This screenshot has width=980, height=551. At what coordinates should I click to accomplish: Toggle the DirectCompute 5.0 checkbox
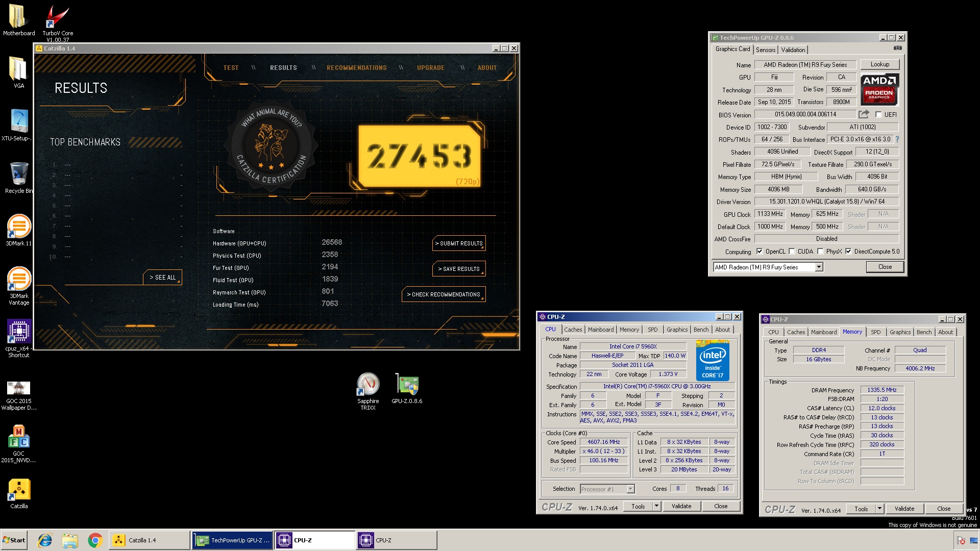coord(848,252)
